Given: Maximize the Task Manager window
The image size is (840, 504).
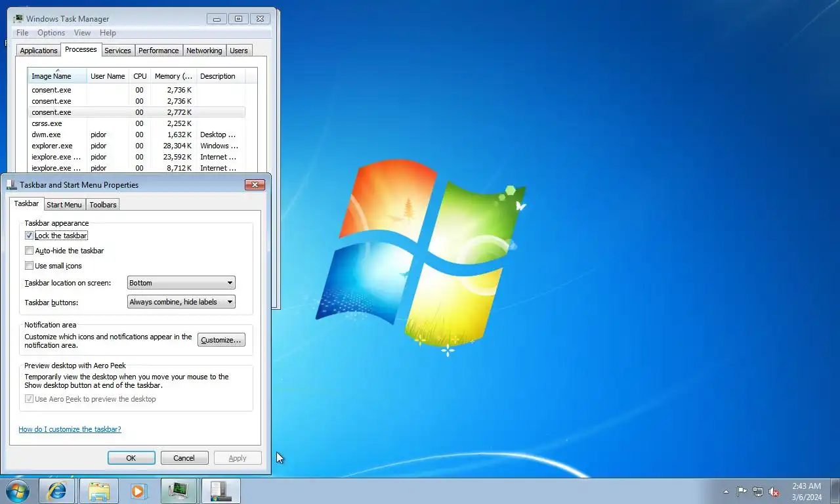Looking at the screenshot, I should pos(238,19).
